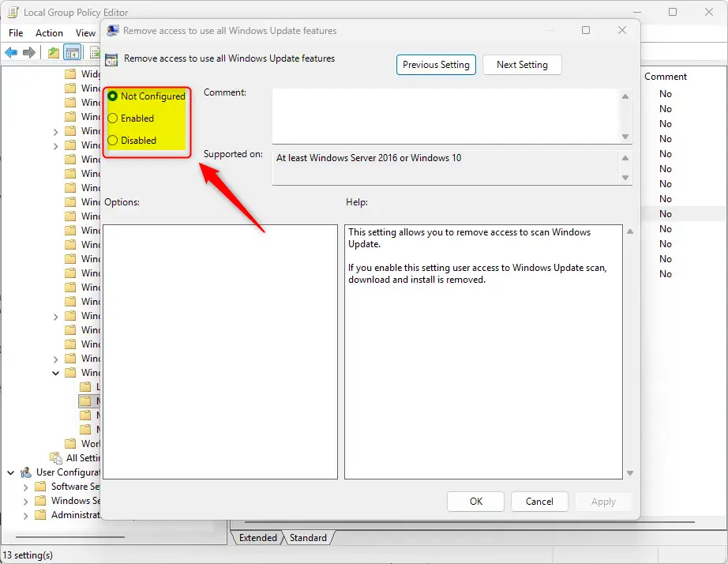The height and width of the screenshot is (564, 728).
Task: Click the Help pane scroll up arrow
Action: pyautogui.click(x=630, y=231)
